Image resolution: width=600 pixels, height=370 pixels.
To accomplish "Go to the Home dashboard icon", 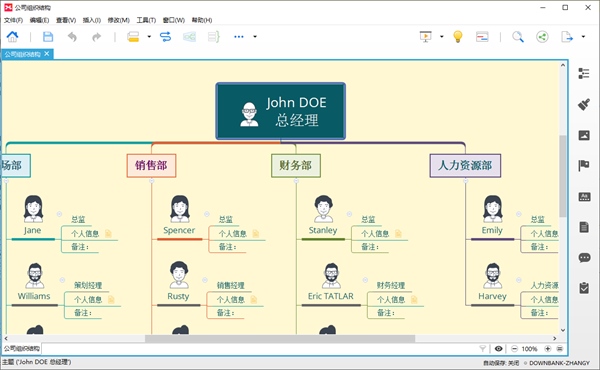I will (x=12, y=37).
